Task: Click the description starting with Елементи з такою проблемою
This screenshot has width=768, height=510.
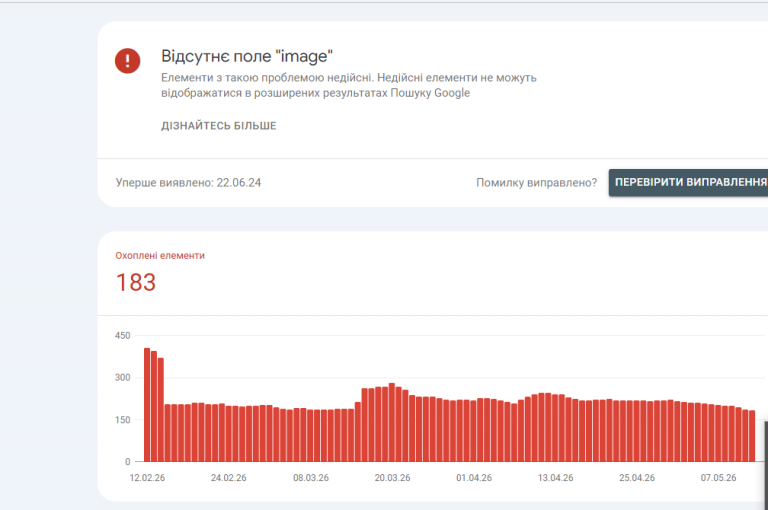Action: (349, 85)
